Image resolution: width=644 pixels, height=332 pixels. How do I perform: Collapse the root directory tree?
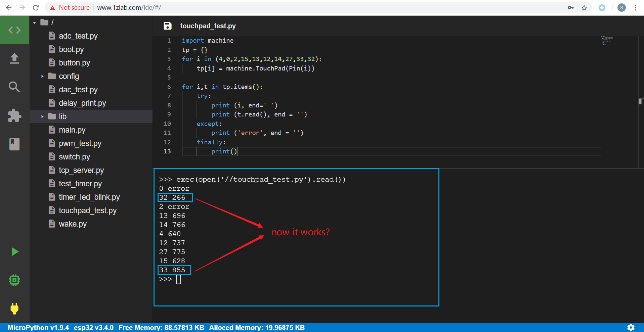click(x=34, y=22)
